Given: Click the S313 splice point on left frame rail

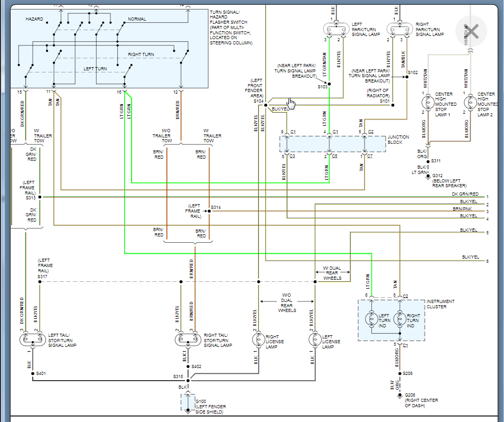Looking at the screenshot, I should pyautogui.click(x=40, y=197).
